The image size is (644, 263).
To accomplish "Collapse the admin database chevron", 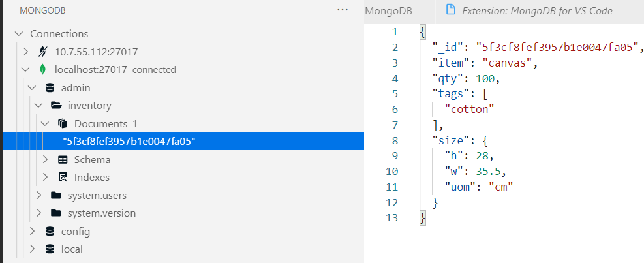I will pos(32,88).
